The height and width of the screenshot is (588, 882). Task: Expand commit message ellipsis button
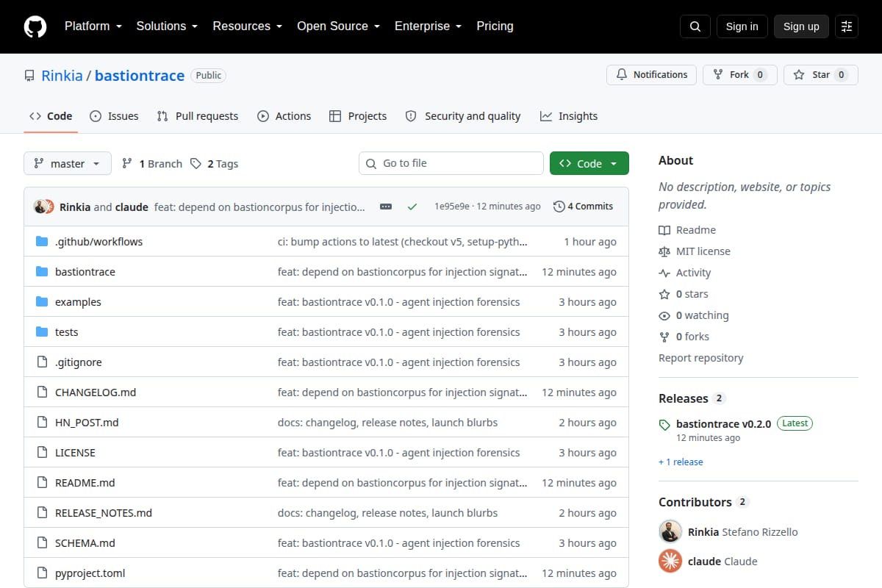click(x=386, y=207)
